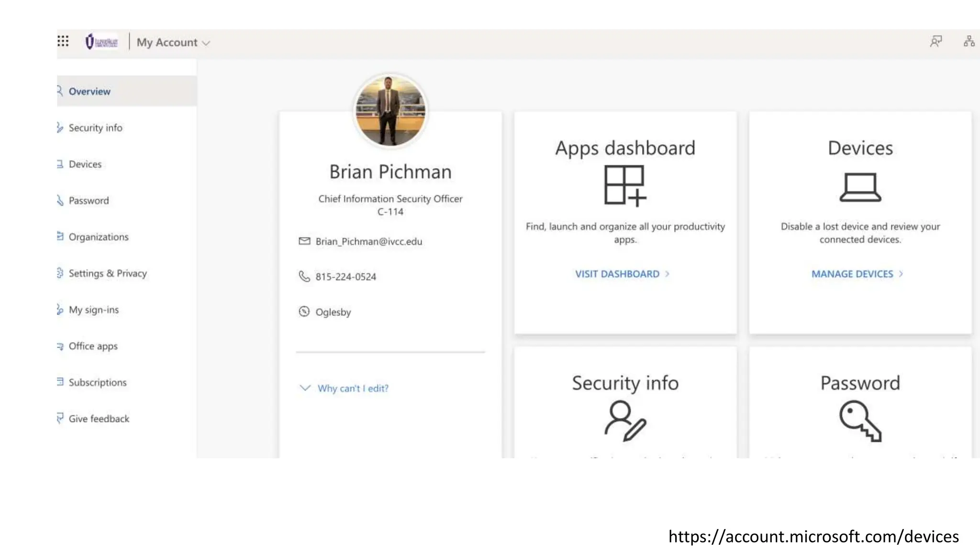Click the Apps dashboard card title

625,148
